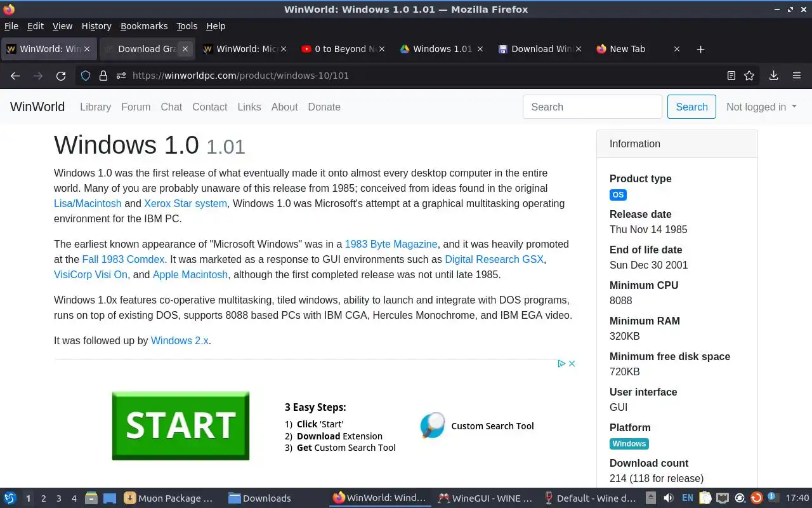The height and width of the screenshot is (508, 812).
Task: Switch to the Windows 1.01 Drive tab
Action: 441,49
